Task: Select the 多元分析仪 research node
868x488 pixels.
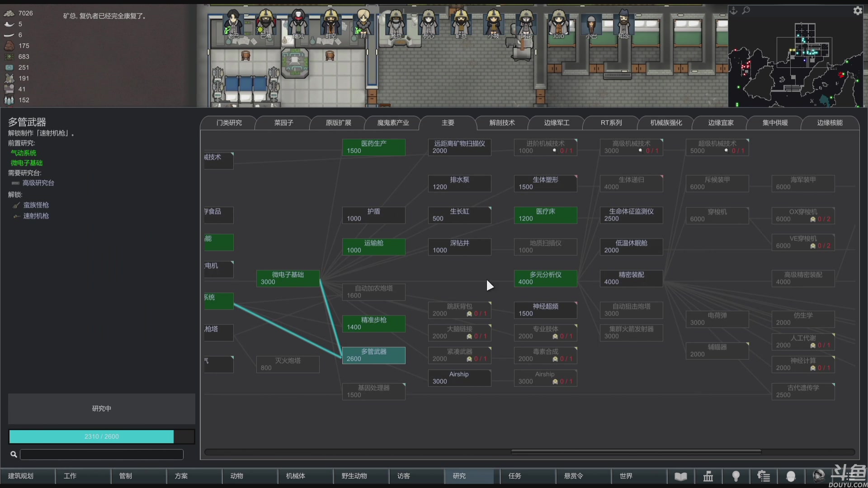Action: pyautogui.click(x=545, y=278)
